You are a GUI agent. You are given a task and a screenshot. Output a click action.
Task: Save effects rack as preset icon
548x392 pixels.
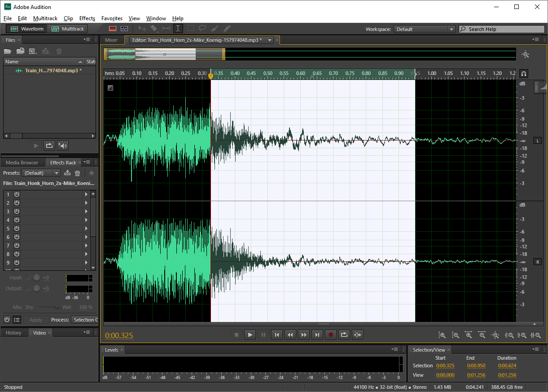pyautogui.click(x=67, y=173)
